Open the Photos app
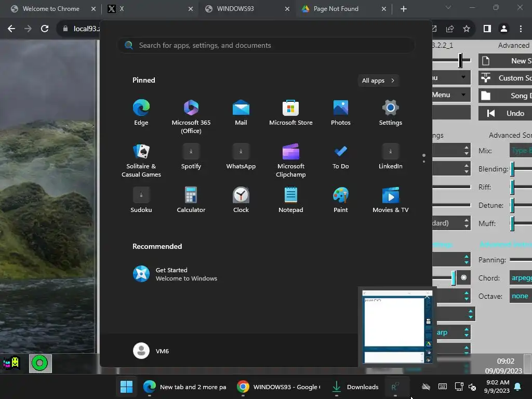This screenshot has width=532, height=399. pos(341,113)
